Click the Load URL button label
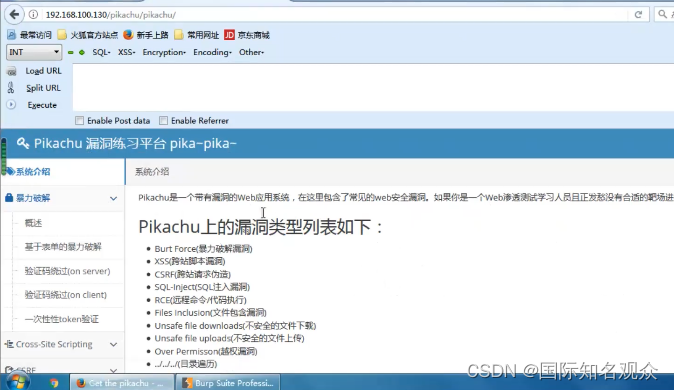 (43, 71)
